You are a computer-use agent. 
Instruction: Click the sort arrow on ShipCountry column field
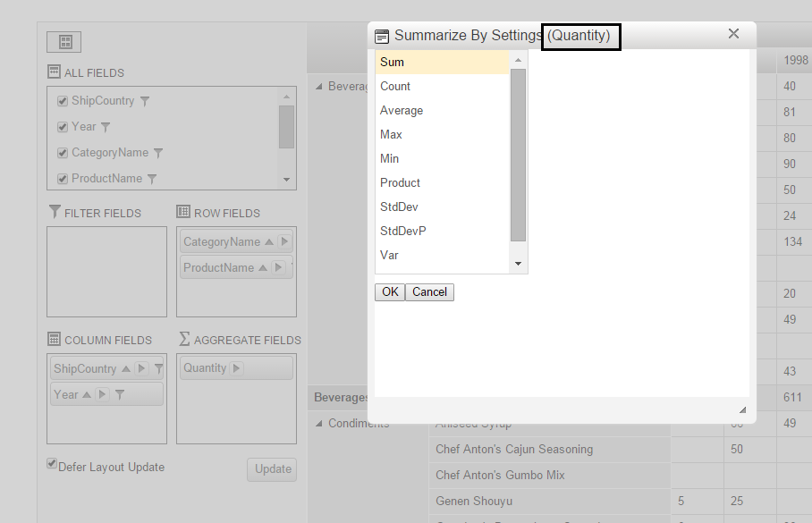tap(126, 369)
